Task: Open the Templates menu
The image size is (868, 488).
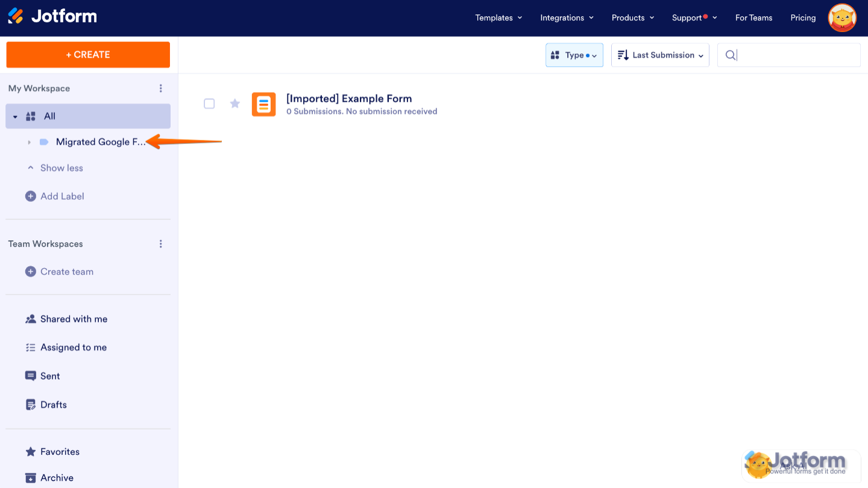Action: pos(499,18)
